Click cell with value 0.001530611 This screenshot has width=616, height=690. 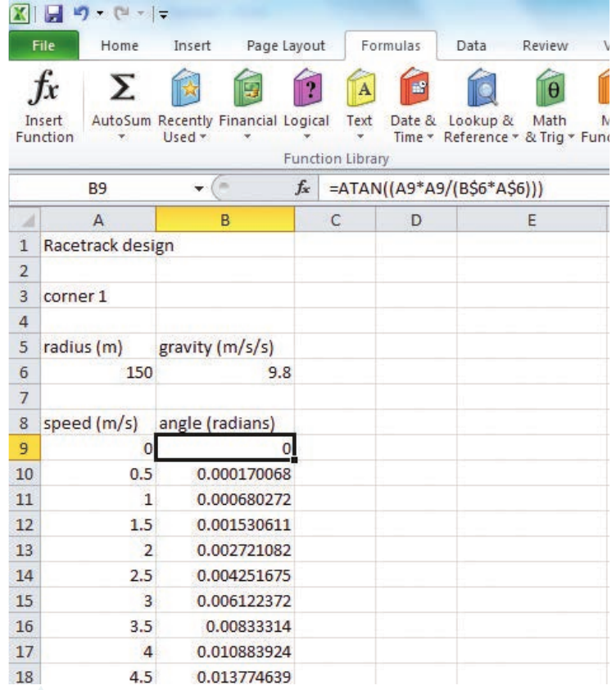point(224,524)
